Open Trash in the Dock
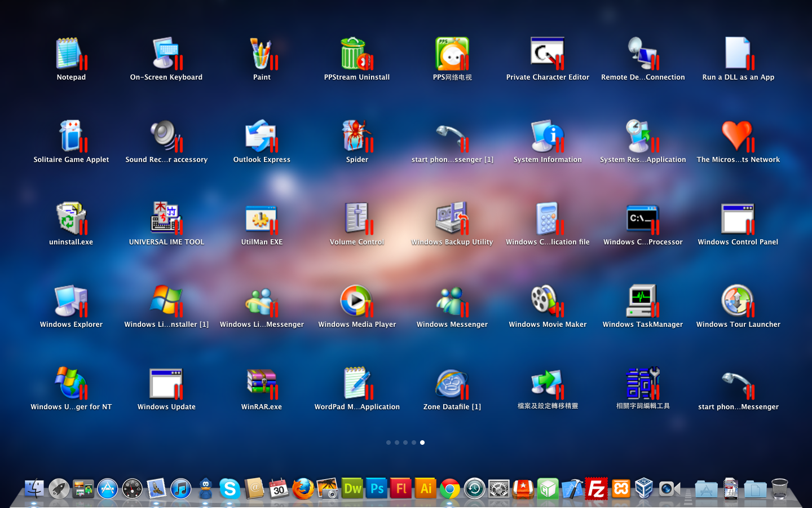 point(779,489)
